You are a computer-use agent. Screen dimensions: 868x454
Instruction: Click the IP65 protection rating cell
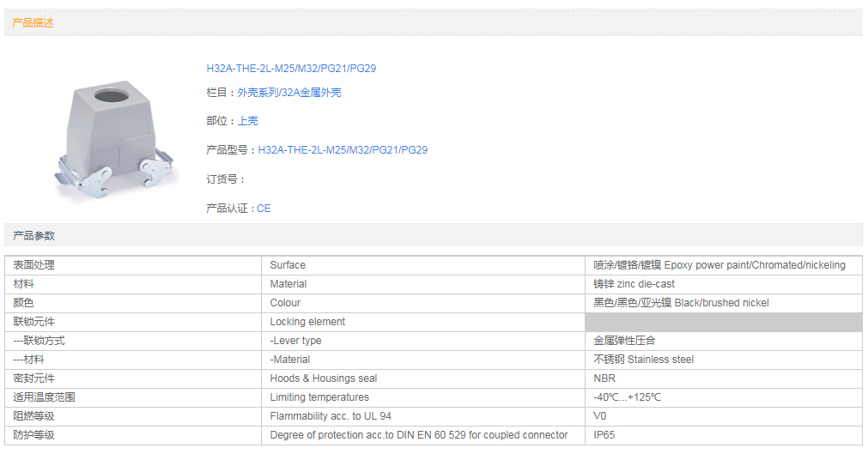click(604, 435)
